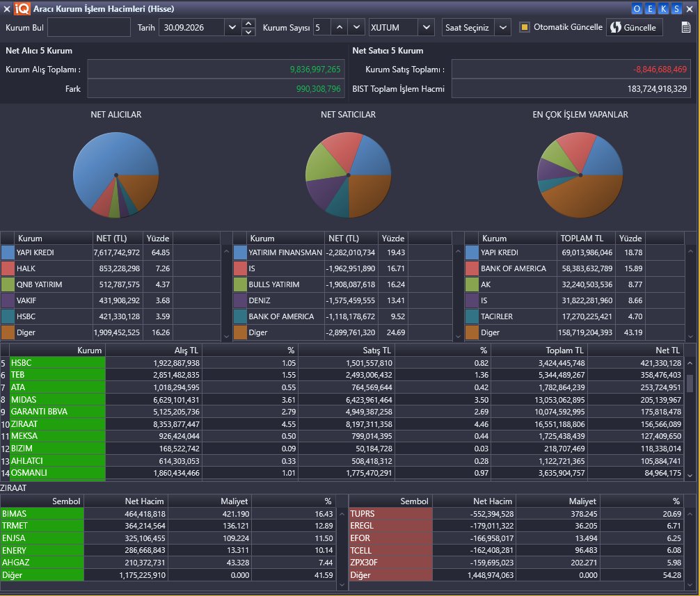Click scroll-down arrow of main broker table
Image resolution: width=700 pixels, height=596 pixels.
pos(690,476)
